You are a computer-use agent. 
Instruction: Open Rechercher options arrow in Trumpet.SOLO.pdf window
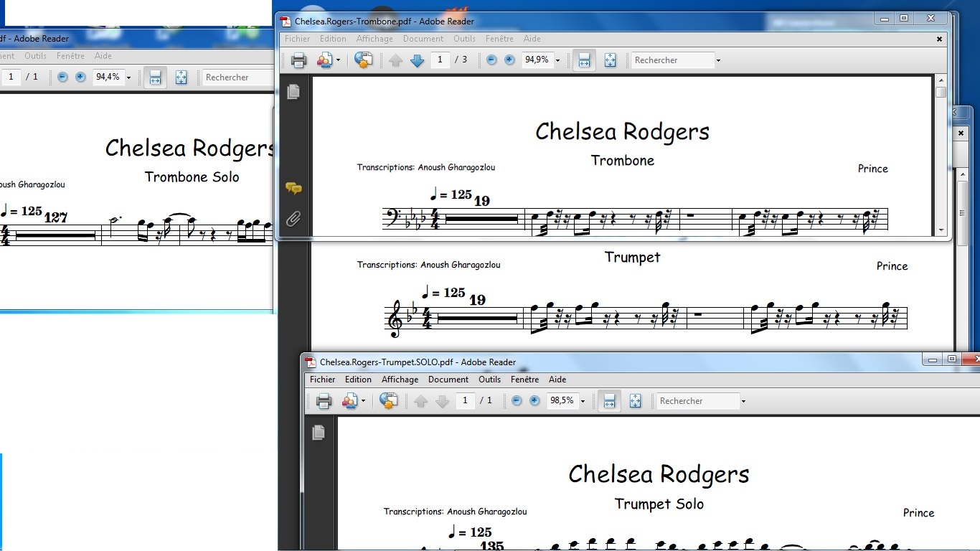743,401
